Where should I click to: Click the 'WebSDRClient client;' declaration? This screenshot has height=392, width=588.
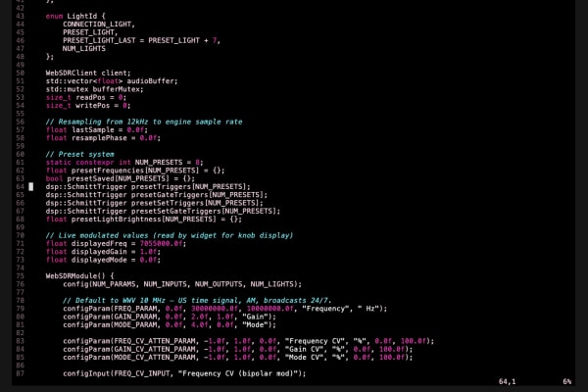[88, 73]
